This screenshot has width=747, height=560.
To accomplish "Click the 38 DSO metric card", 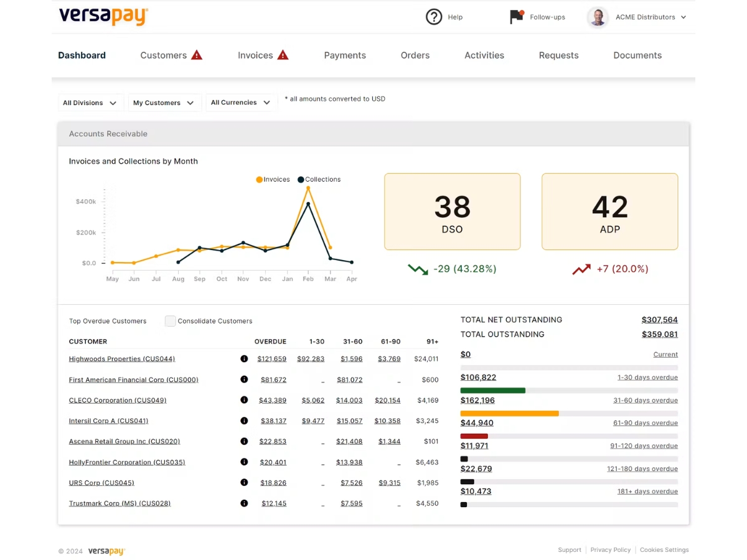I will [453, 212].
